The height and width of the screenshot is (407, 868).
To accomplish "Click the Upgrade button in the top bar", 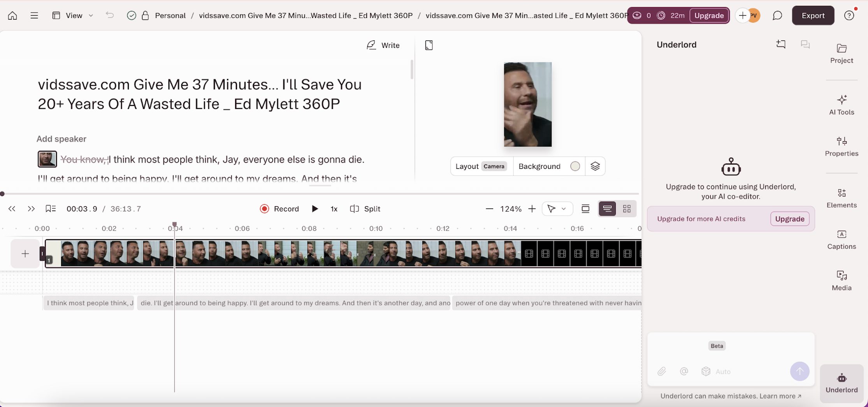I will pos(709,16).
